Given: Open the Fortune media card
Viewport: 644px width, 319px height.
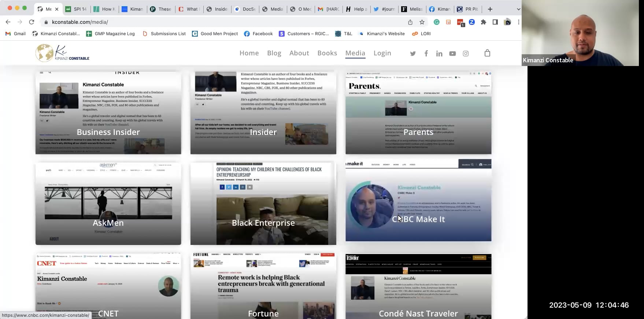Looking at the screenshot, I should tap(263, 286).
